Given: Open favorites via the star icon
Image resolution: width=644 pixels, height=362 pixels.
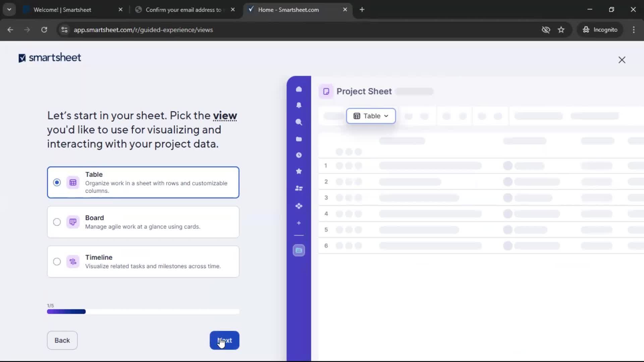Looking at the screenshot, I should point(299,171).
